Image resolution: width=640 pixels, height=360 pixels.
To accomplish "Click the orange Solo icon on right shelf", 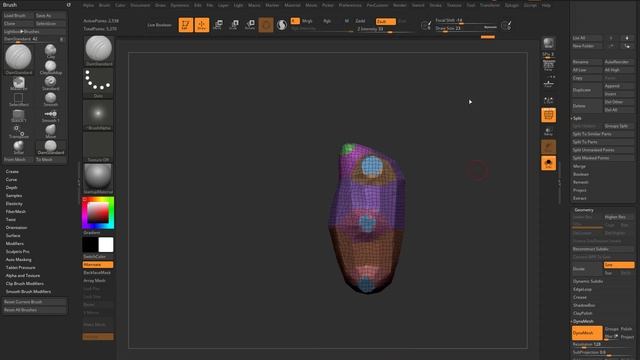I will [x=549, y=163].
